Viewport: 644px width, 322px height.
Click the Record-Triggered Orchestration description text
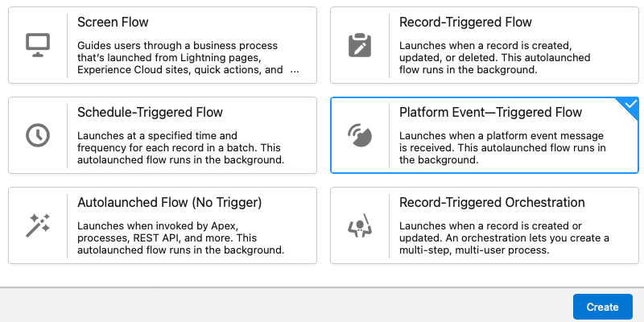point(504,237)
